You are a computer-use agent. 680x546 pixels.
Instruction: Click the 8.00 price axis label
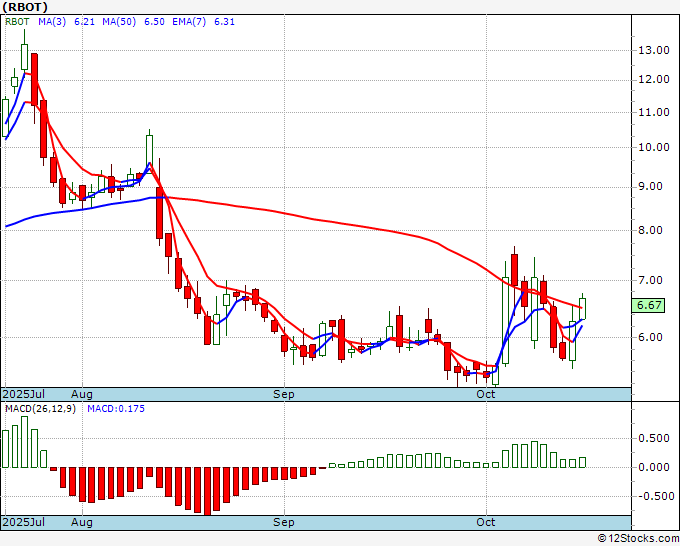[x=651, y=230]
